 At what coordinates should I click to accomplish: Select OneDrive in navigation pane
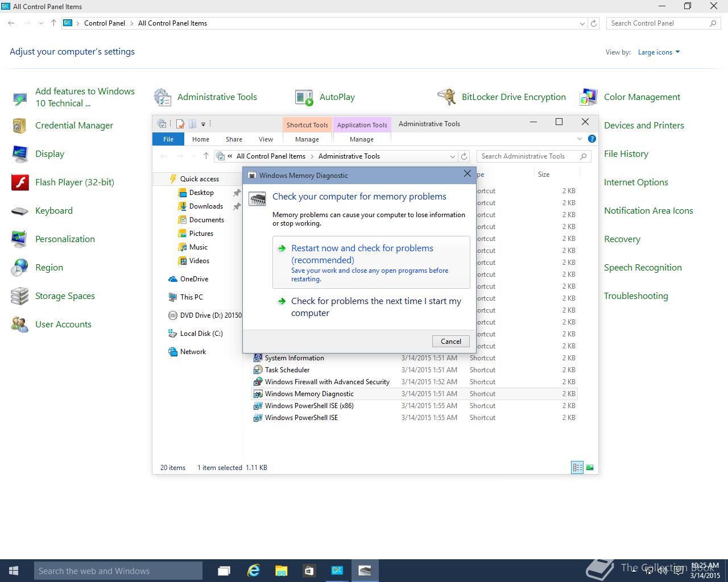194,279
